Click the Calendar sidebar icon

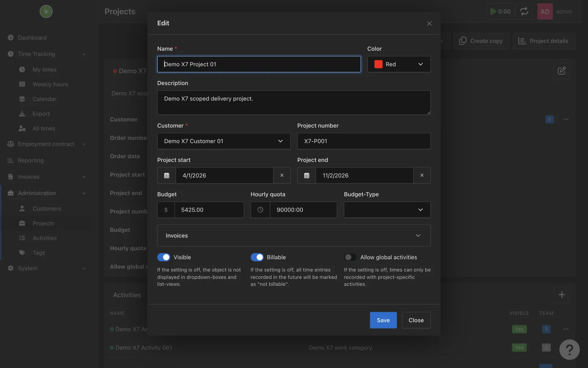pyautogui.click(x=22, y=99)
